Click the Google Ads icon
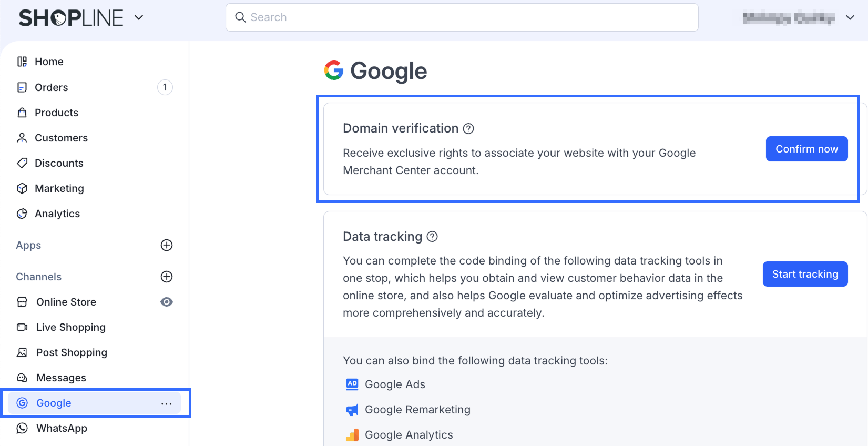Image resolution: width=868 pixels, height=446 pixels. 352,384
